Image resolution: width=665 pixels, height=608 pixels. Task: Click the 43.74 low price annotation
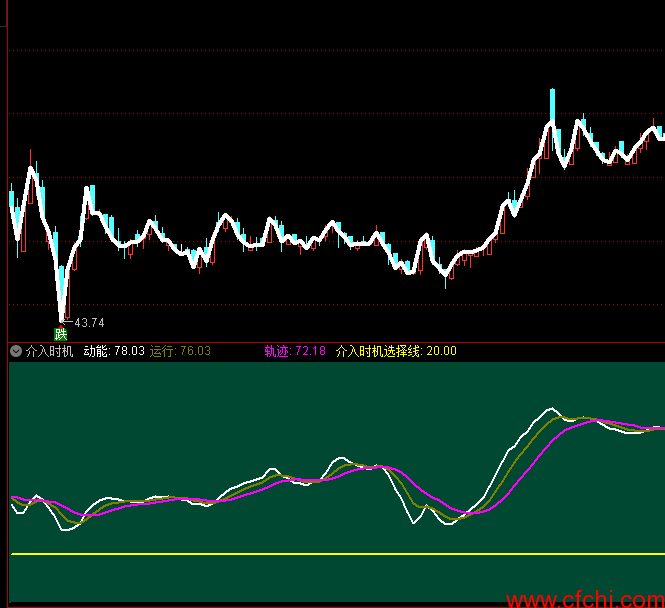(x=89, y=323)
